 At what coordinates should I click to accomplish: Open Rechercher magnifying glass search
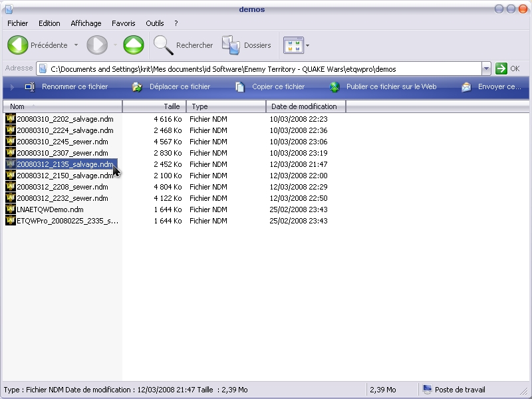163,45
